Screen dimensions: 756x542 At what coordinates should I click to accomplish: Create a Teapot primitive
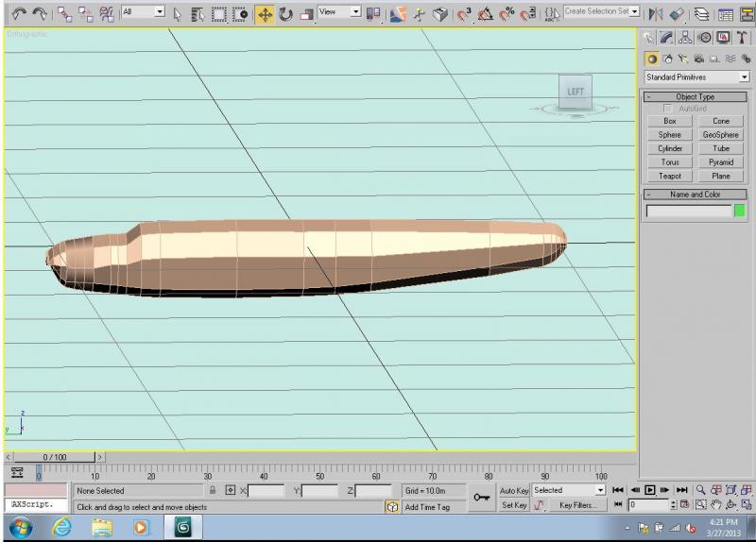(x=670, y=176)
